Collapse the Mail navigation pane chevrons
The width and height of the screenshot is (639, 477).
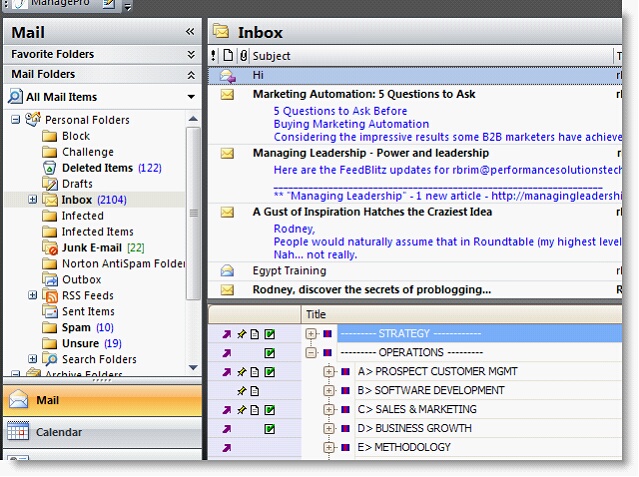point(190,31)
